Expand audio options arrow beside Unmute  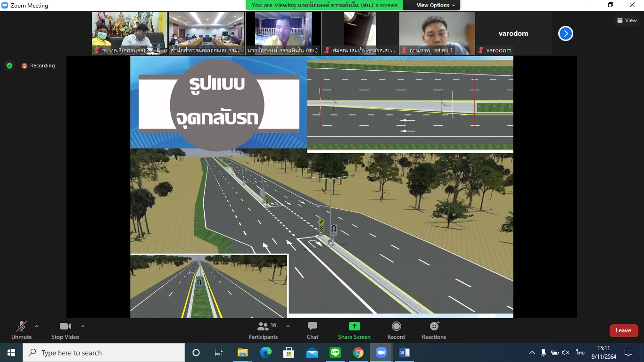37,326
